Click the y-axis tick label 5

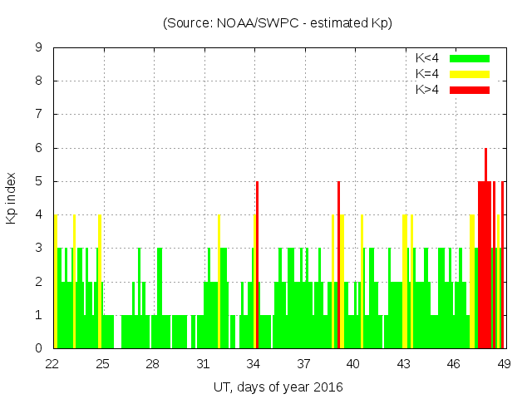(38, 181)
